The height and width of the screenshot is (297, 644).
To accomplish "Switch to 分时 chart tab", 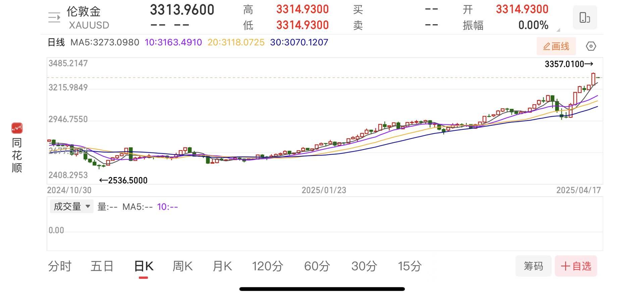I will (x=60, y=266).
